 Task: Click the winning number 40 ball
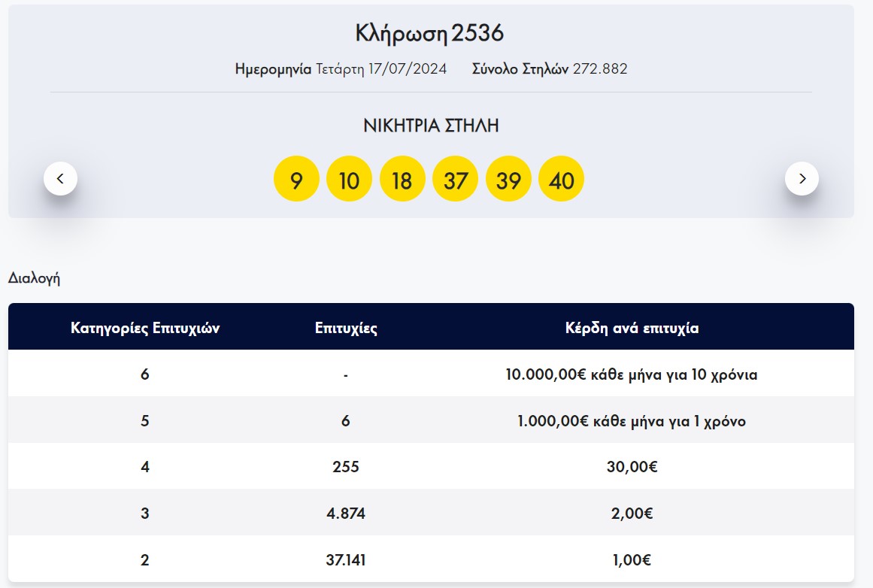pos(562,180)
